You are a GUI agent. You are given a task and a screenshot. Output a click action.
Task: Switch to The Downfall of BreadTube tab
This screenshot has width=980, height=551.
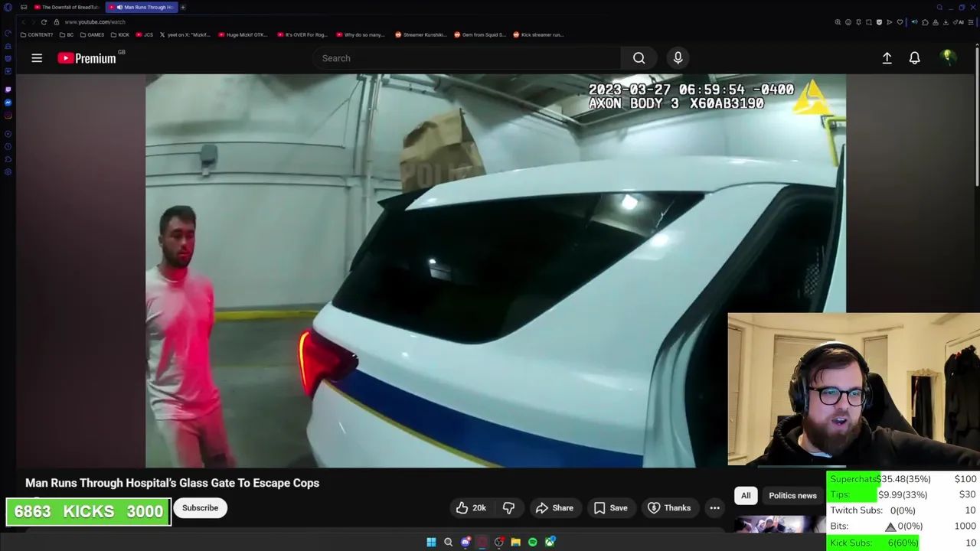tap(67, 7)
